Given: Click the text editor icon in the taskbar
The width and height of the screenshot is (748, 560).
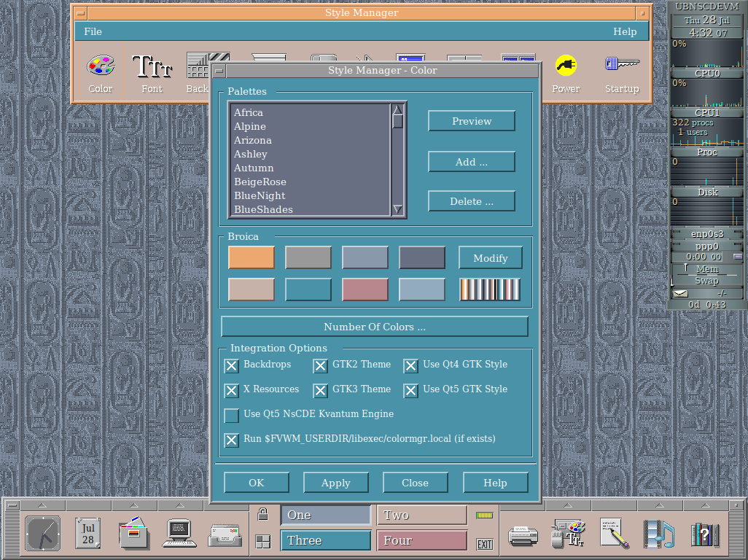Looking at the screenshot, I should pos(613,534).
